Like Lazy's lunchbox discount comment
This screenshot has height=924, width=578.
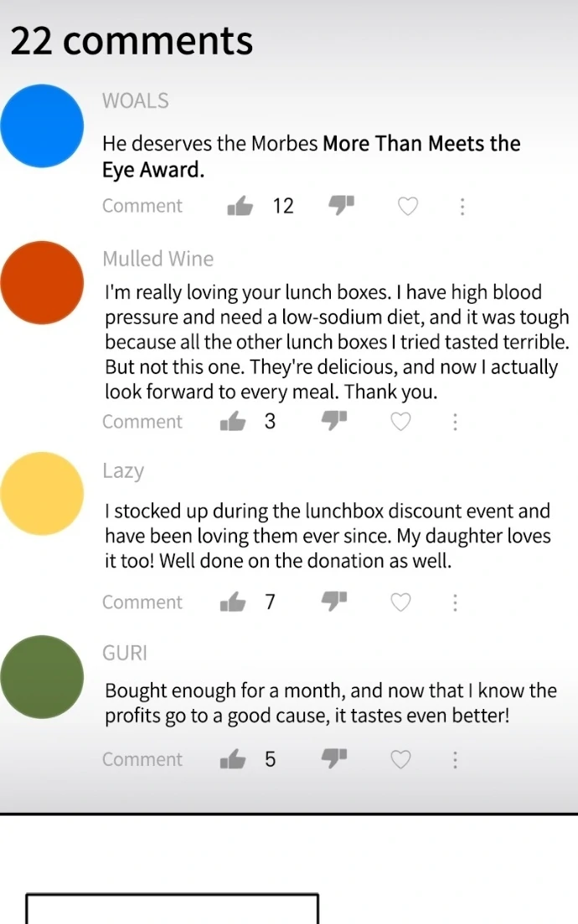click(x=233, y=603)
